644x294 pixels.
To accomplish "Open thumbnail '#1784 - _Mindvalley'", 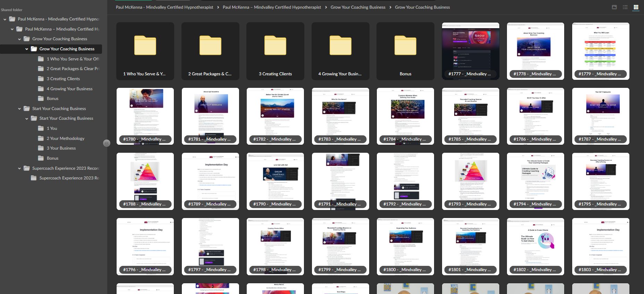I will pyautogui.click(x=405, y=116).
